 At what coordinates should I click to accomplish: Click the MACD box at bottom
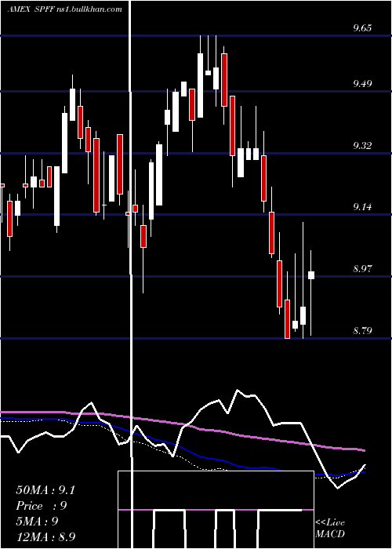[216, 510]
